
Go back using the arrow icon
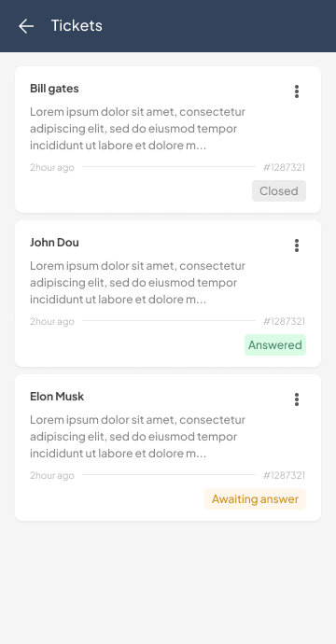point(26,26)
